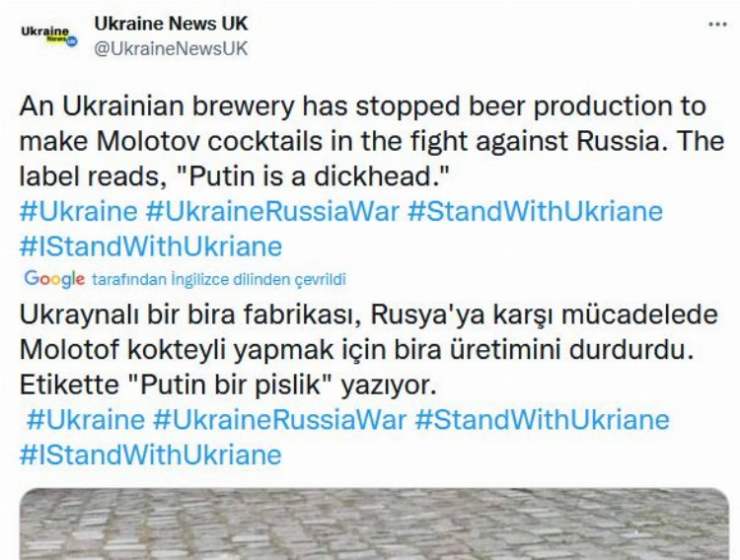
Task: Open #IStandWithUkriane hashtag in the Turkish translation
Action: click(x=150, y=454)
